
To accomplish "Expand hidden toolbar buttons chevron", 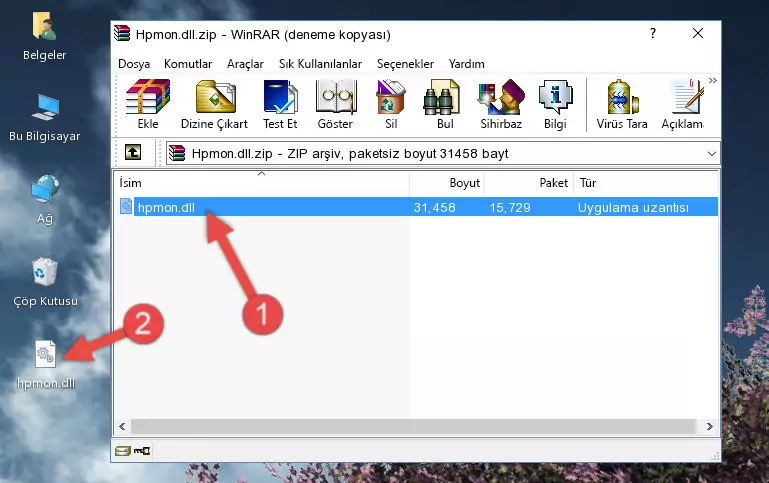I will (x=713, y=80).
